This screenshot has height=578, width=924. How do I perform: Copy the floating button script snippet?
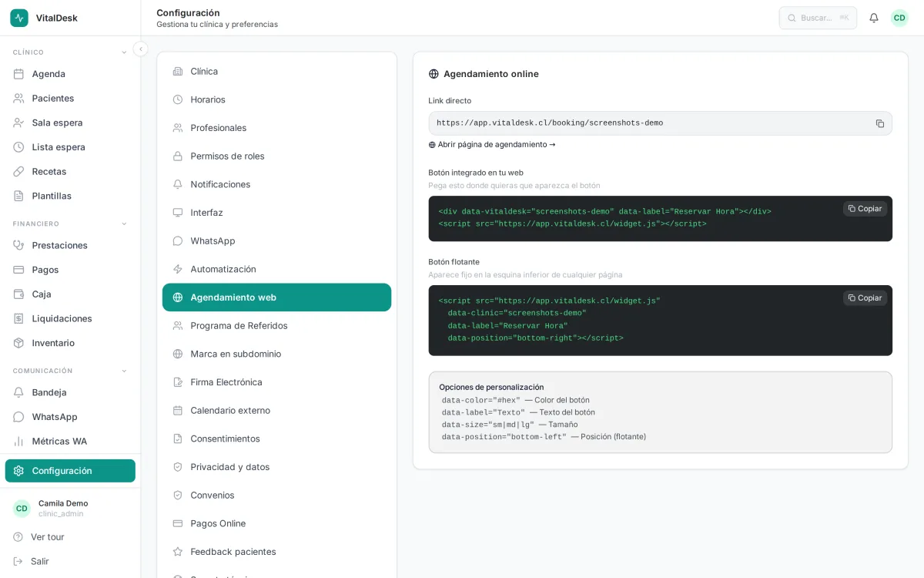click(865, 298)
